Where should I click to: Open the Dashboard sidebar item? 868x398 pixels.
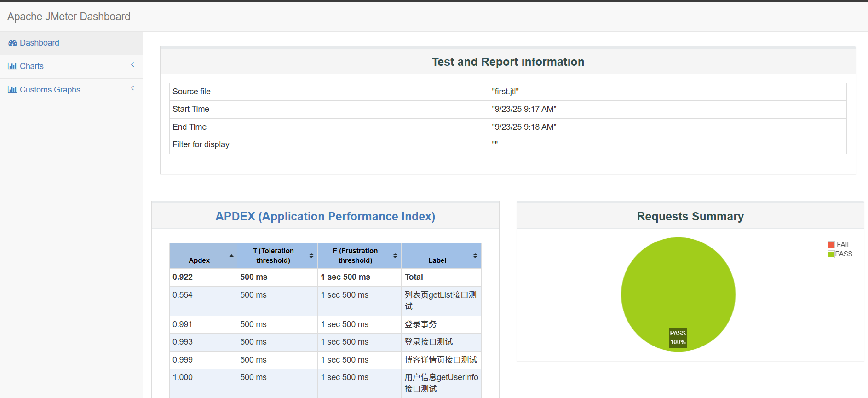[71, 43]
